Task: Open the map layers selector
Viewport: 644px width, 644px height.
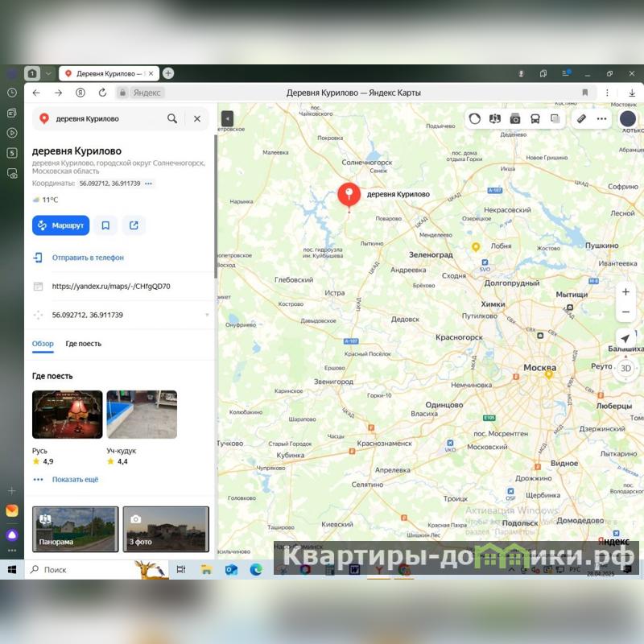Action: (x=555, y=118)
